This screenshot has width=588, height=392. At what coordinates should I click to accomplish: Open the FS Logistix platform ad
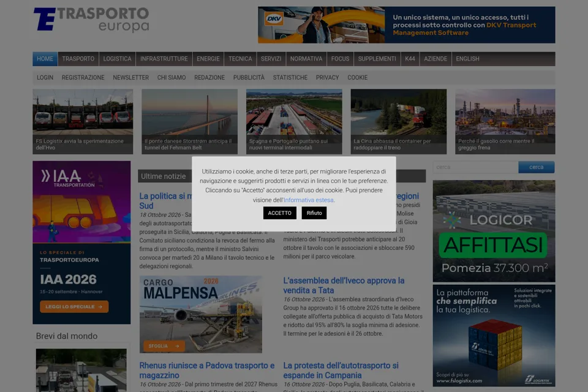tap(494, 336)
